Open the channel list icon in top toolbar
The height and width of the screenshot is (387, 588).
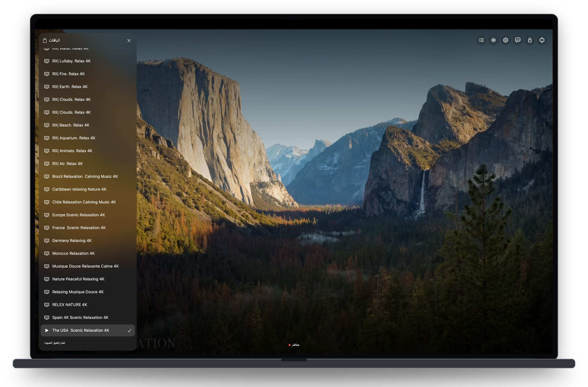click(481, 40)
